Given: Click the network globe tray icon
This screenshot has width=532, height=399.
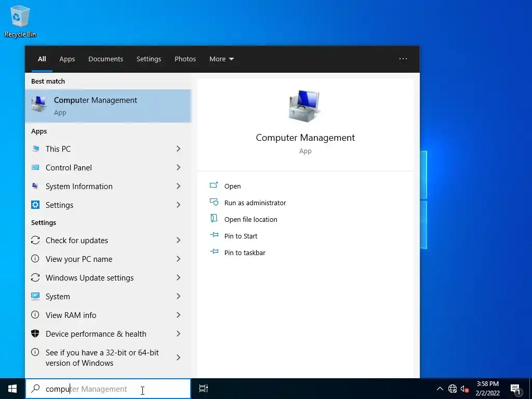Looking at the screenshot, I should (453, 389).
